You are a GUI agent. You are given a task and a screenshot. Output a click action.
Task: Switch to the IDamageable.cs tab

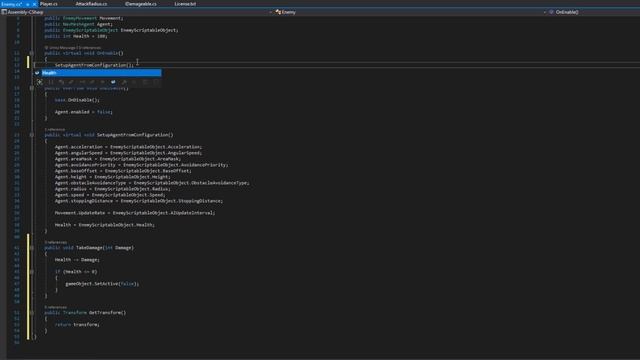point(140,4)
